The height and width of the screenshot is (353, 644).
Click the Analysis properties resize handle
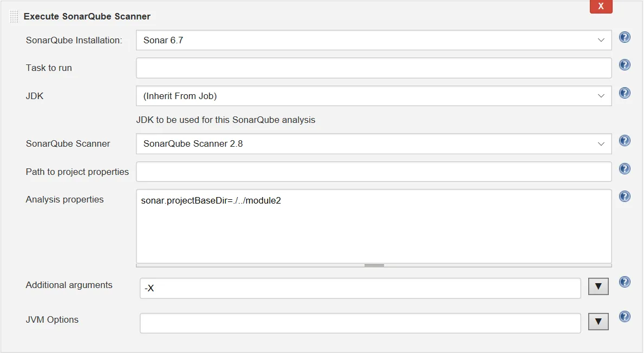[x=374, y=265]
